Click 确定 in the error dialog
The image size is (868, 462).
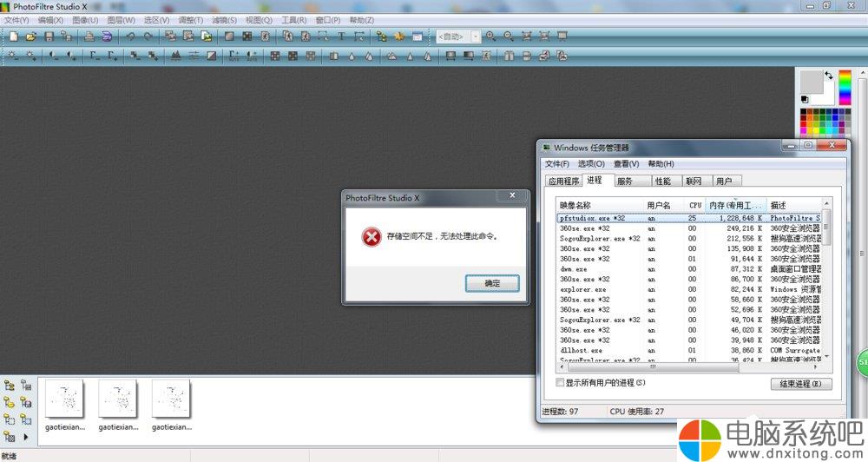click(492, 283)
